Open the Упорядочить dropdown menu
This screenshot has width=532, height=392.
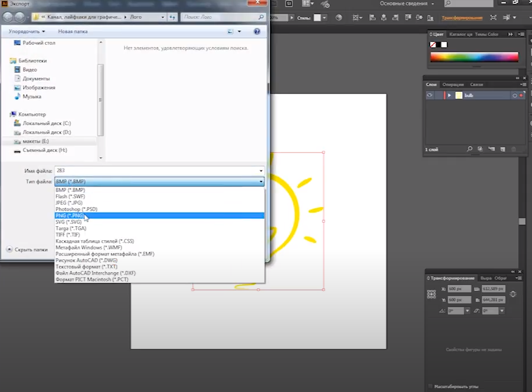coord(27,31)
